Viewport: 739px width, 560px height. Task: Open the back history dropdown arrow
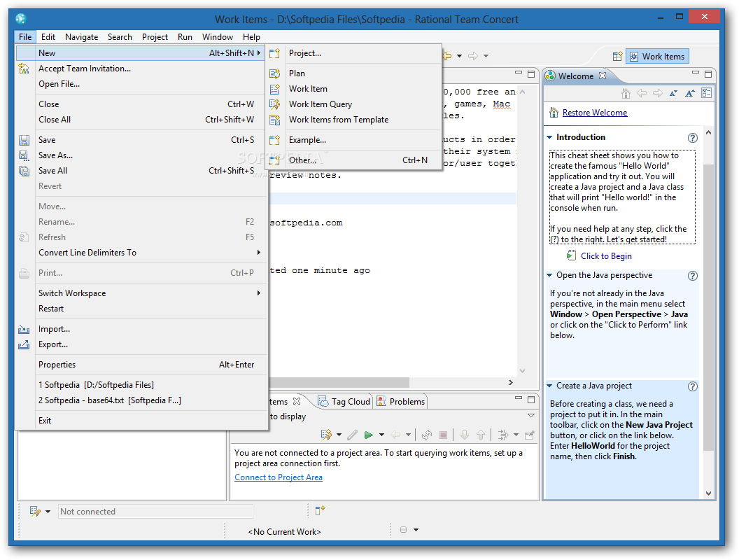[x=460, y=56]
